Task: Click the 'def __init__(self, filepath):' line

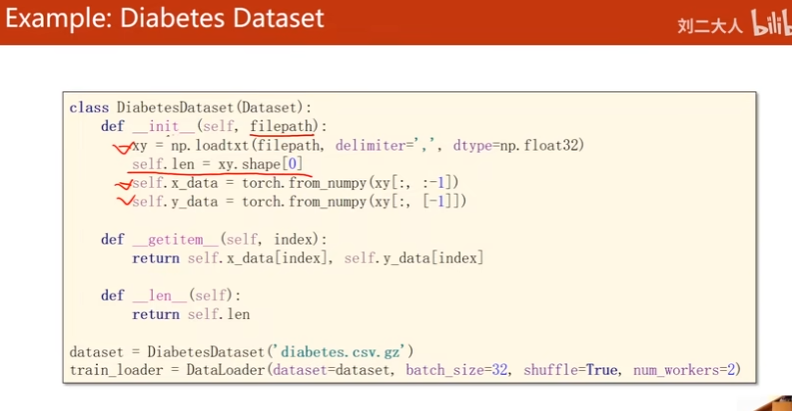Action: (x=214, y=126)
